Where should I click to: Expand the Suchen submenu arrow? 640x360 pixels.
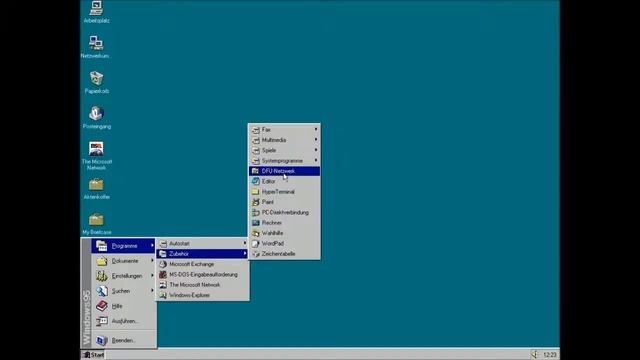pos(152,291)
